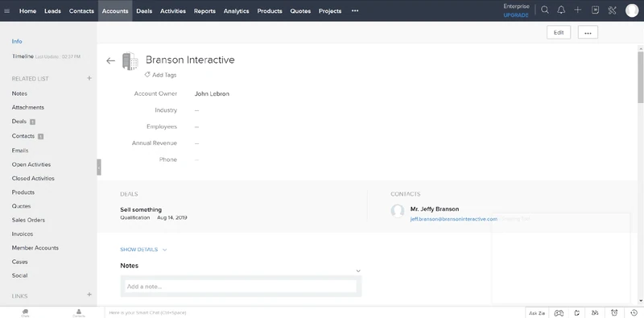Screen dimensions: 644x318
Task: Open the Contacts icon in bottom bar
Action: [79, 313]
